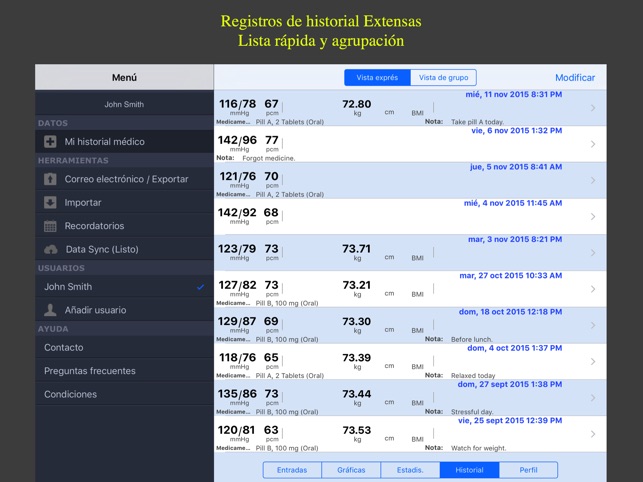Tap the note 'Relaxed today'

coord(473,376)
